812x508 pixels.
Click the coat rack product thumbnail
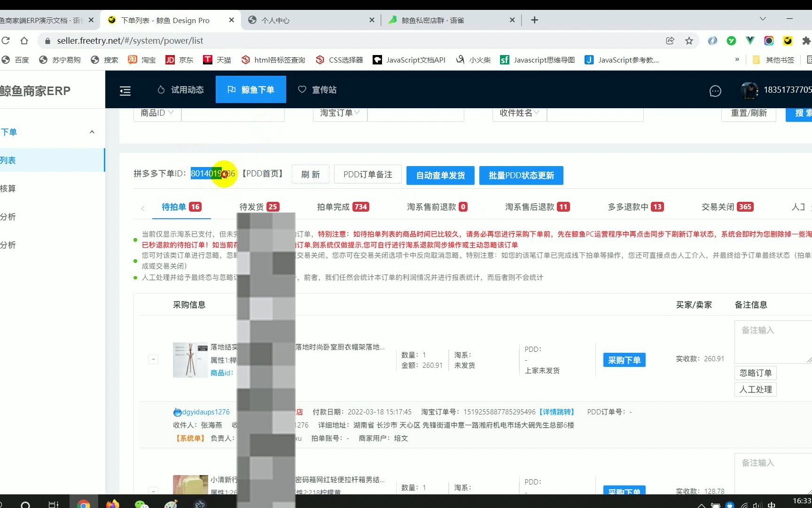190,360
